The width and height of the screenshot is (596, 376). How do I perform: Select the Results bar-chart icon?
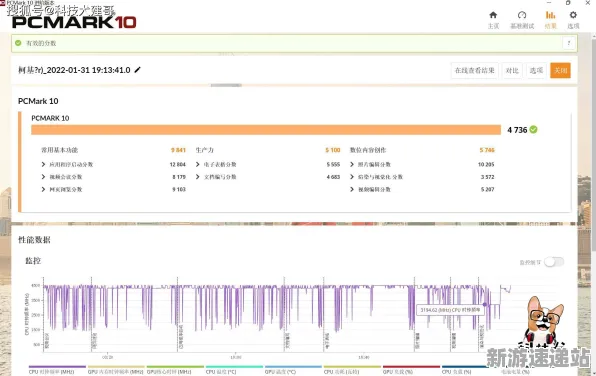550,15
